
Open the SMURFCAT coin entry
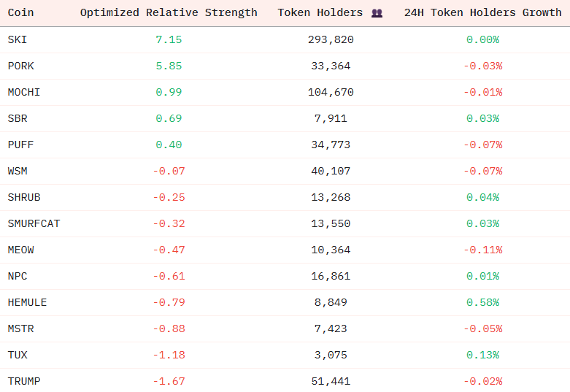tap(34, 223)
